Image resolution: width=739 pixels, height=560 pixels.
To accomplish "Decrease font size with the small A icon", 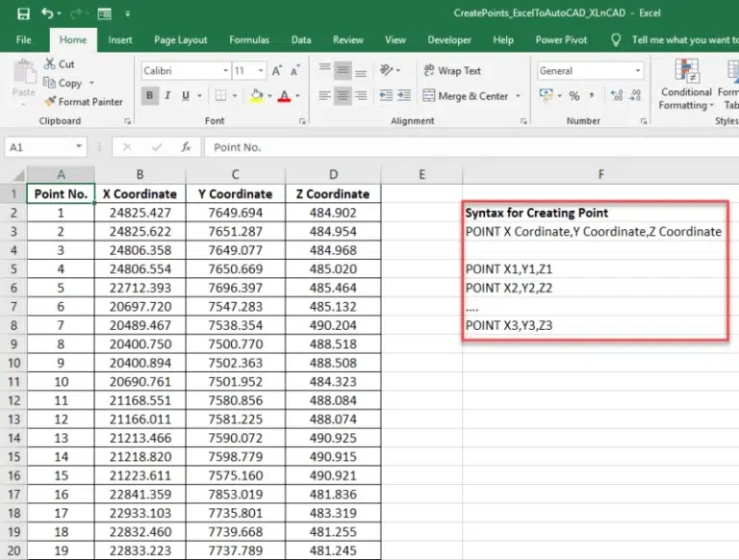I will pyautogui.click(x=295, y=70).
